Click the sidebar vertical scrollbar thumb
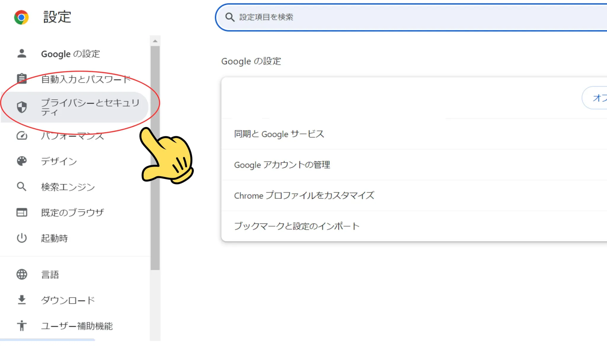 click(155, 158)
